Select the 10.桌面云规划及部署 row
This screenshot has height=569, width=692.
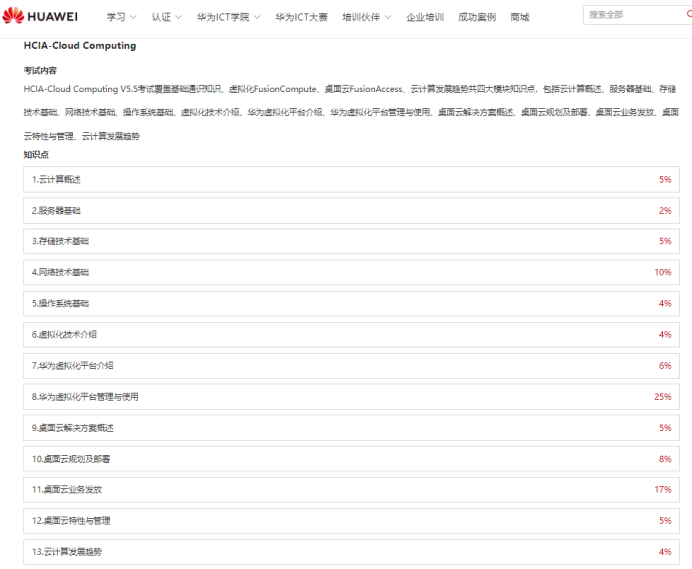pos(351,459)
